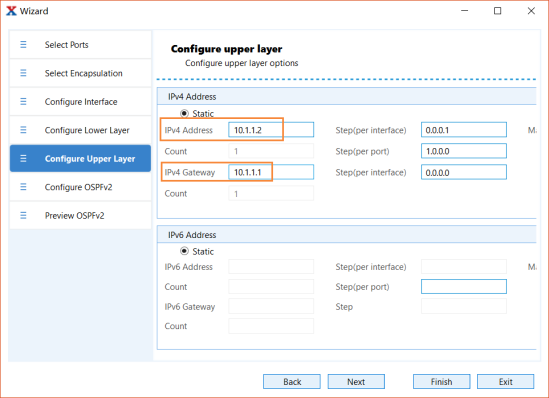
Task: Click the IPv6 Gateway label
Action: click(189, 307)
